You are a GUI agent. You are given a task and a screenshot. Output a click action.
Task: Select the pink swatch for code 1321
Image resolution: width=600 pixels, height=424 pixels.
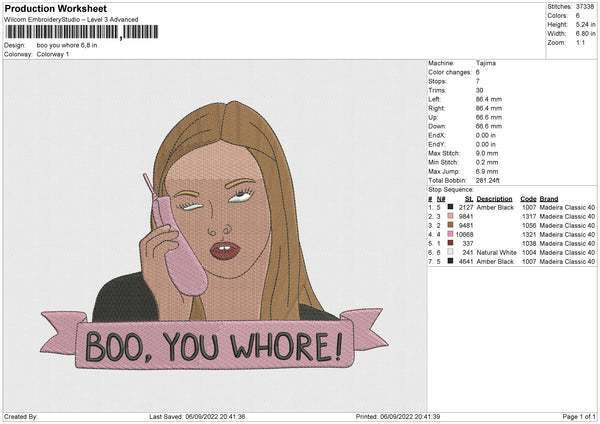(x=450, y=234)
